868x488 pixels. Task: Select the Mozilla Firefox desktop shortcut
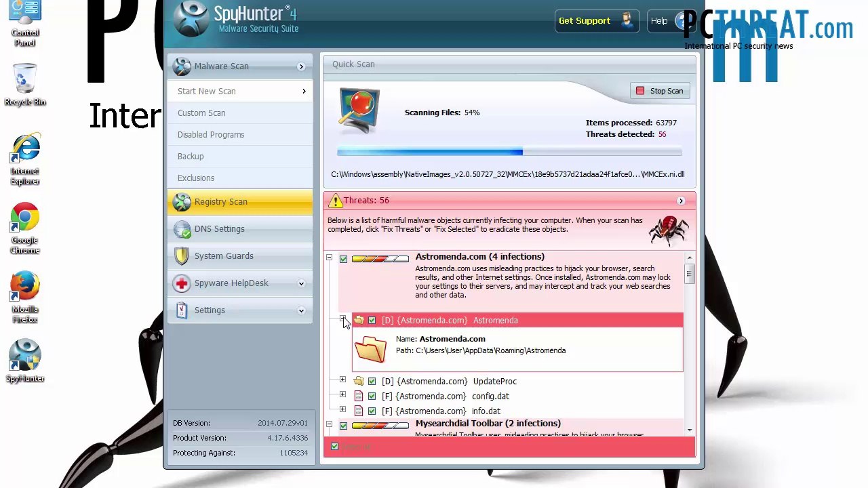point(25,298)
